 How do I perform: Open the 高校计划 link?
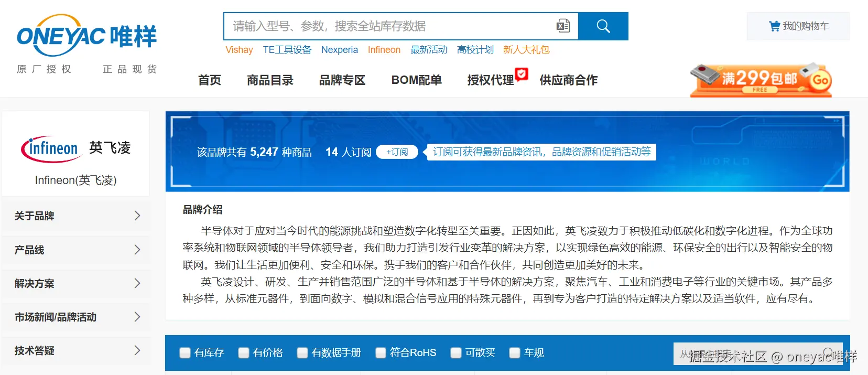tap(475, 50)
